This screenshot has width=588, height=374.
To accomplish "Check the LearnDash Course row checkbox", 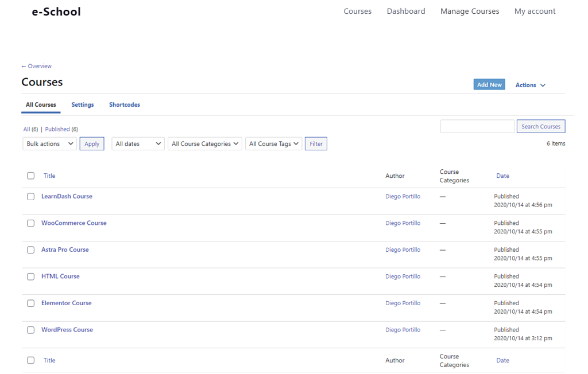I will tap(31, 196).
